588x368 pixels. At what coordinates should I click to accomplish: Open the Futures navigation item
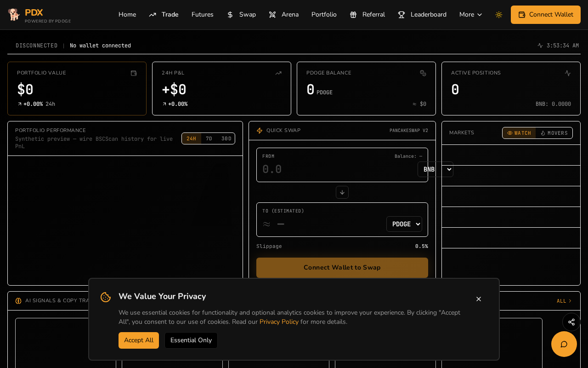point(203,15)
